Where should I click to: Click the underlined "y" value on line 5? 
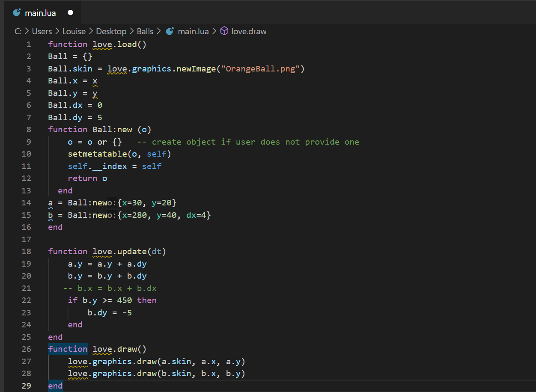tap(95, 93)
